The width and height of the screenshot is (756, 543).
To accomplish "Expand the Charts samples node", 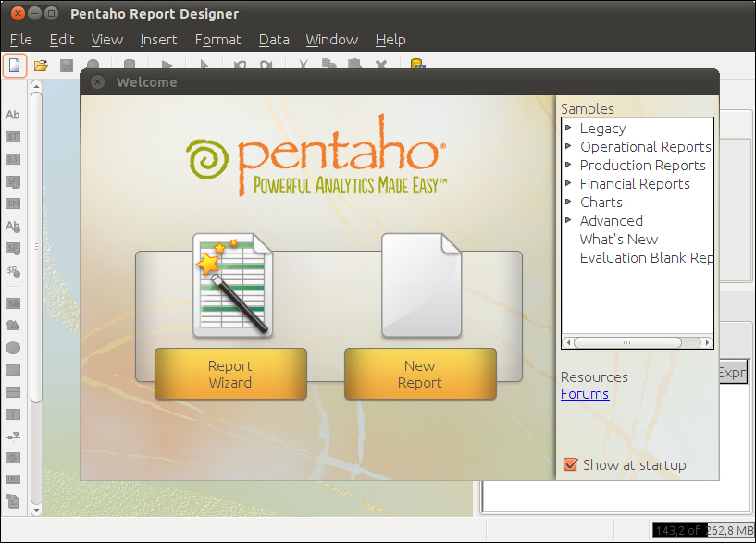I will pyautogui.click(x=568, y=202).
